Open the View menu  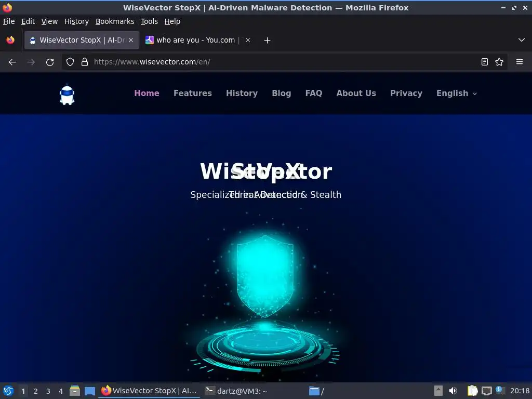point(49,21)
